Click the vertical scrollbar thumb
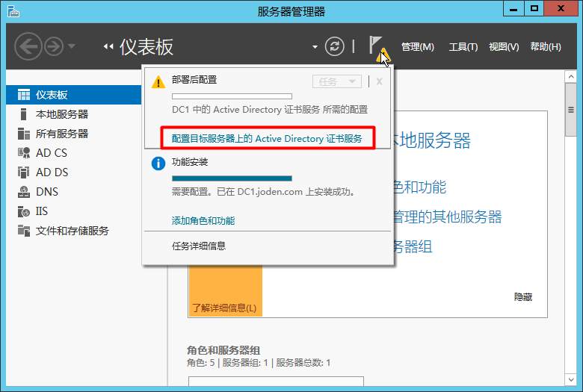This screenshot has width=583, height=392. click(x=571, y=110)
